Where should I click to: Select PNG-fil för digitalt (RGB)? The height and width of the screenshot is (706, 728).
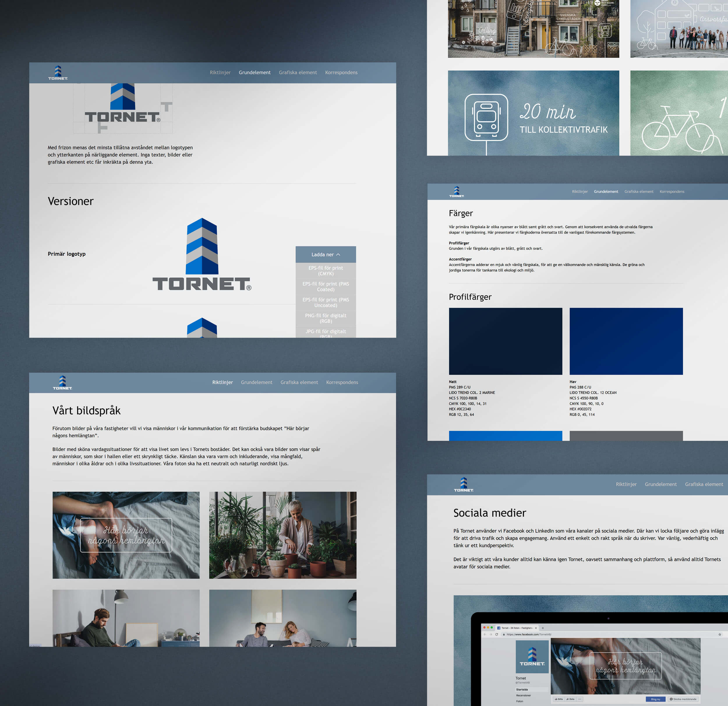(x=326, y=318)
